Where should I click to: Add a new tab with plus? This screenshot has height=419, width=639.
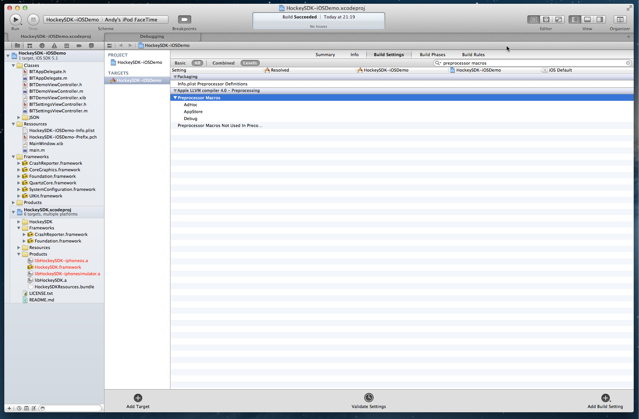tap(628, 36)
